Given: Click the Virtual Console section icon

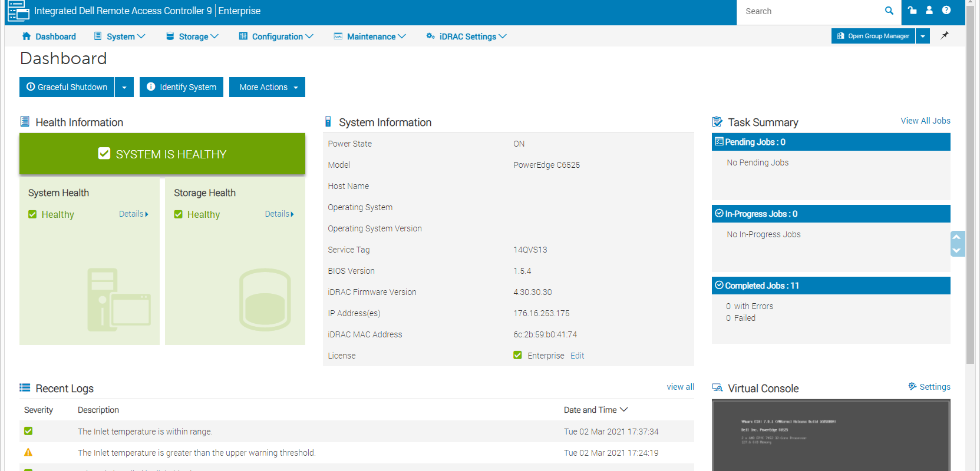Looking at the screenshot, I should 717,387.
